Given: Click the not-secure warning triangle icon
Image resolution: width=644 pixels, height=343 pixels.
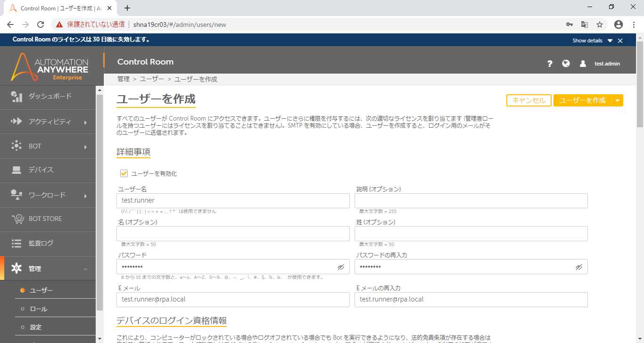Looking at the screenshot, I should pos(59,24).
